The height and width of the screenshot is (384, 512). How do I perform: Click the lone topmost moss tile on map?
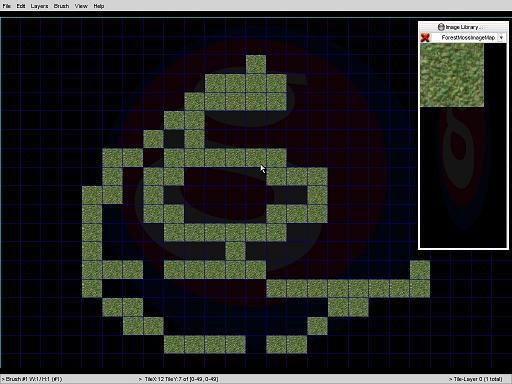pos(256,64)
